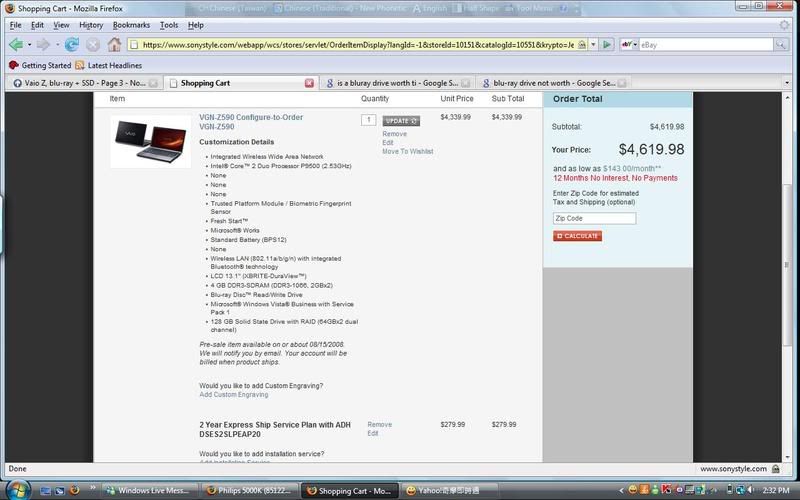Open the View menu

tap(61, 25)
